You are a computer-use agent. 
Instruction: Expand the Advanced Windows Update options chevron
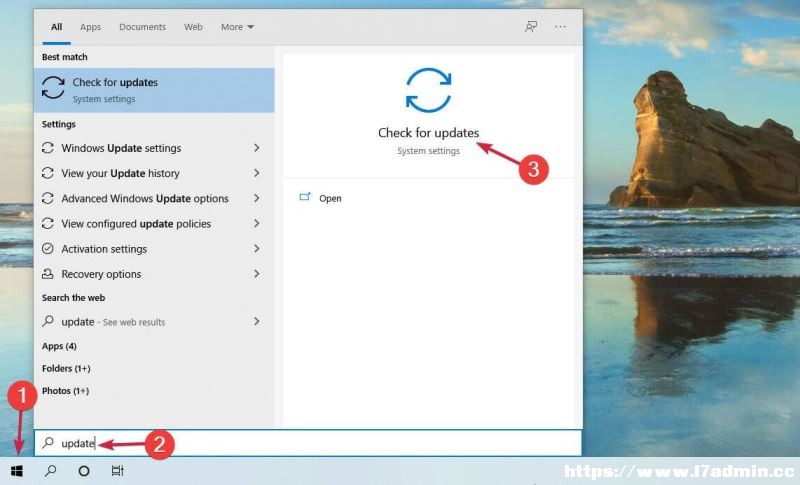[257, 198]
